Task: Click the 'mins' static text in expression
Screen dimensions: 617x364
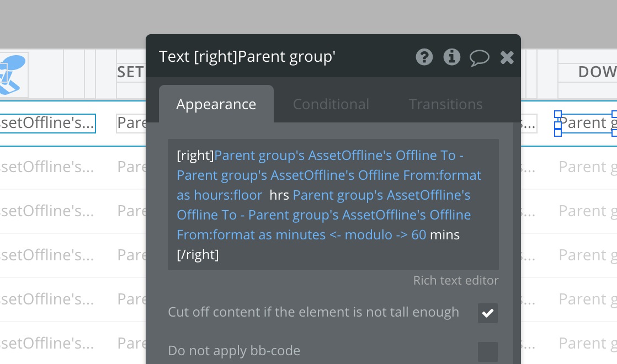Action: (x=445, y=235)
